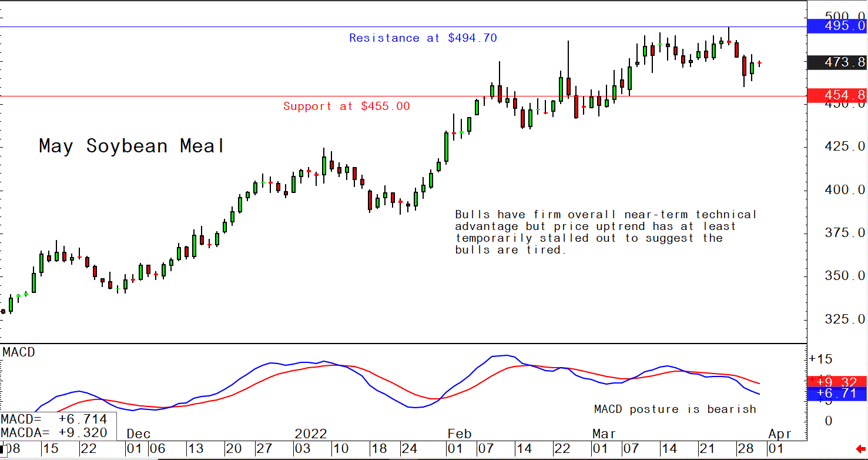Click the 'Feb' month label on time axis
868x460 pixels.
point(459,434)
